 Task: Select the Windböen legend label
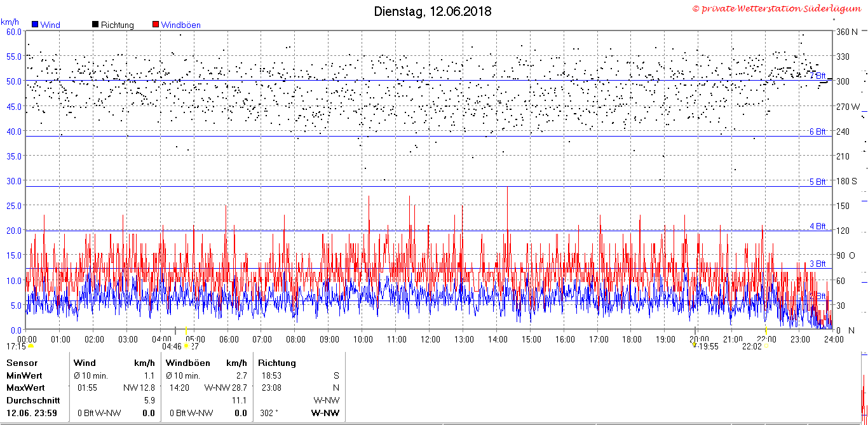click(x=181, y=25)
